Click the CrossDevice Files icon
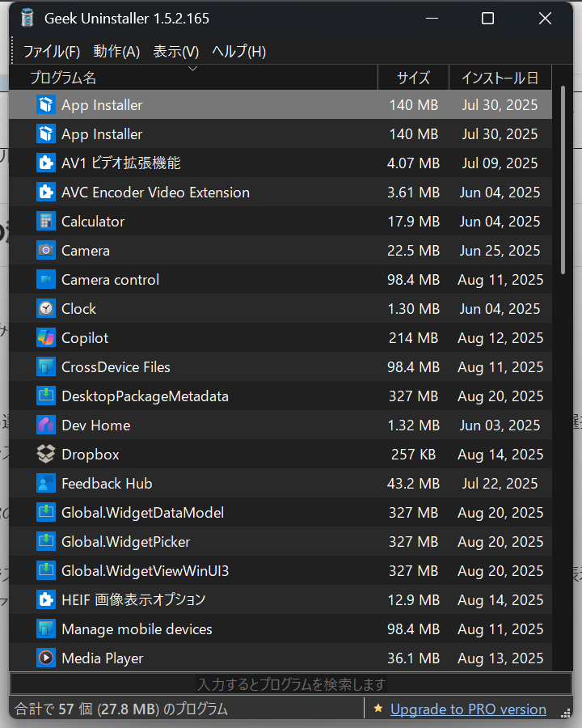The image size is (582, 728). tap(46, 367)
